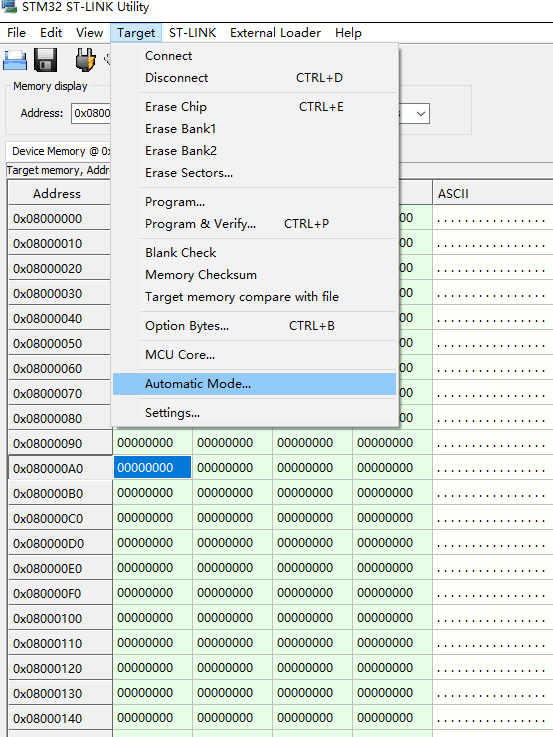Select Target memory compare with file

[x=255, y=297]
